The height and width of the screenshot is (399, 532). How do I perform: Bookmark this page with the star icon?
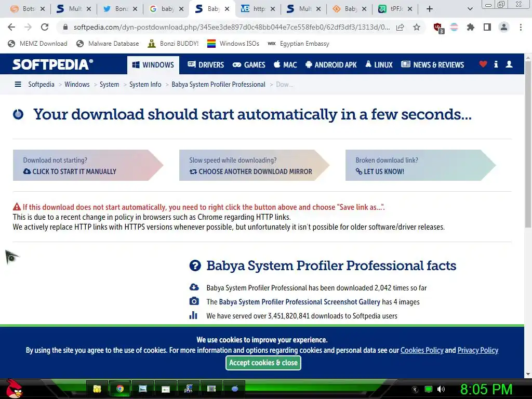[417, 27]
